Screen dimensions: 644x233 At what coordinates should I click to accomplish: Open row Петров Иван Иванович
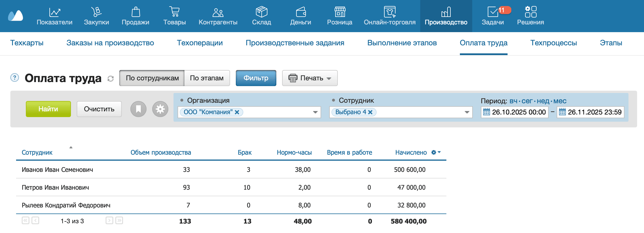click(231, 187)
